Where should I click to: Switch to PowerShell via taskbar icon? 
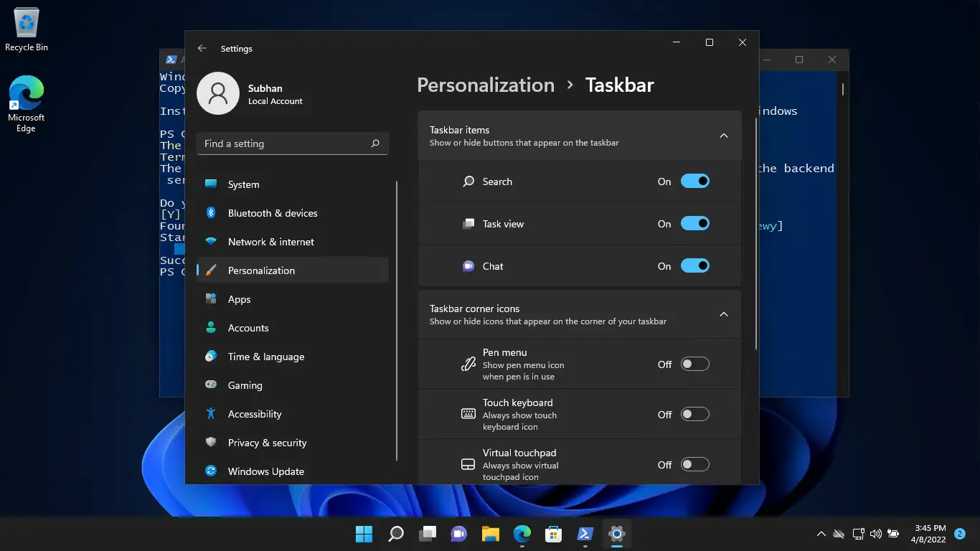click(585, 534)
